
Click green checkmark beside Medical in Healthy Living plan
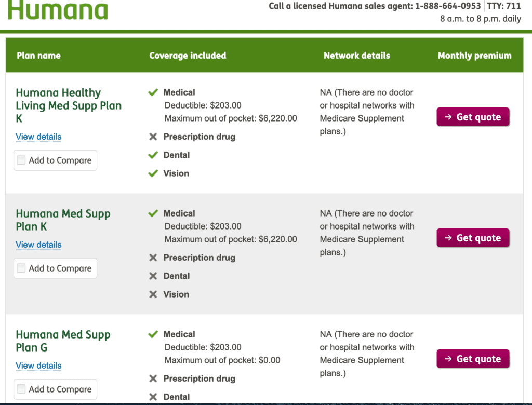pyautogui.click(x=153, y=92)
